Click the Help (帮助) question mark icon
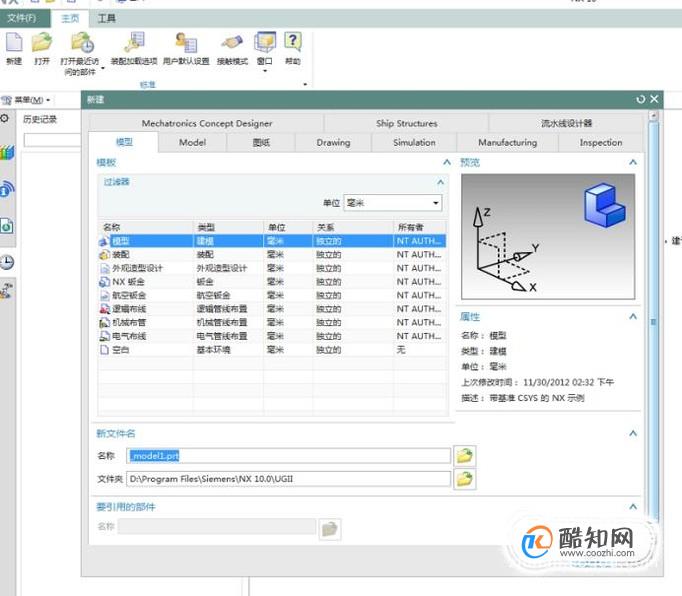Screen dimensions: 682x596 click(293, 43)
